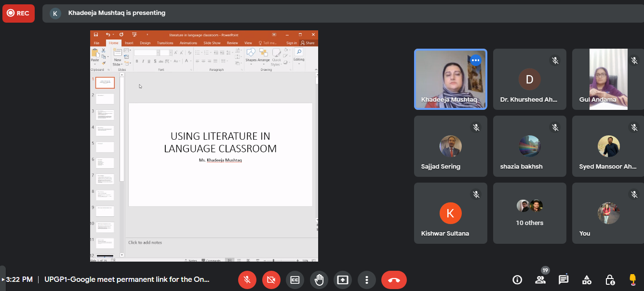
Task: Expand the arrow beside the 3:22 PM clock
Action: [x=3, y=279]
